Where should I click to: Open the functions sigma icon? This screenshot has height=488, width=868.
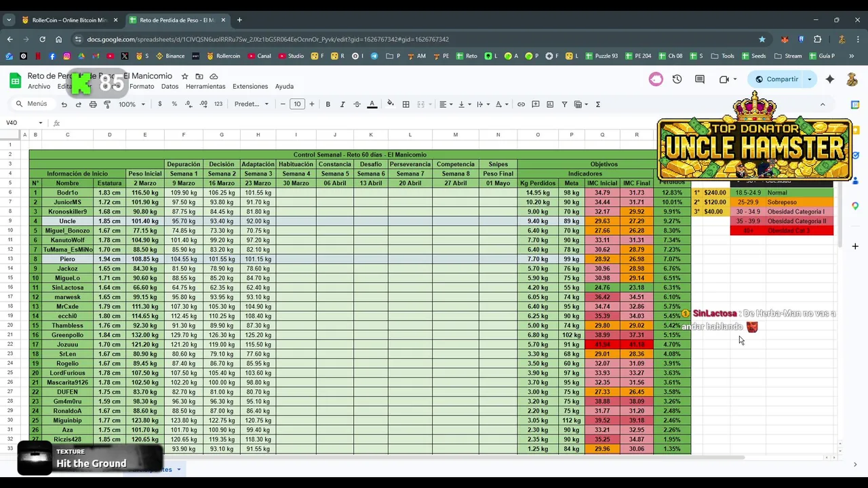pyautogui.click(x=597, y=104)
